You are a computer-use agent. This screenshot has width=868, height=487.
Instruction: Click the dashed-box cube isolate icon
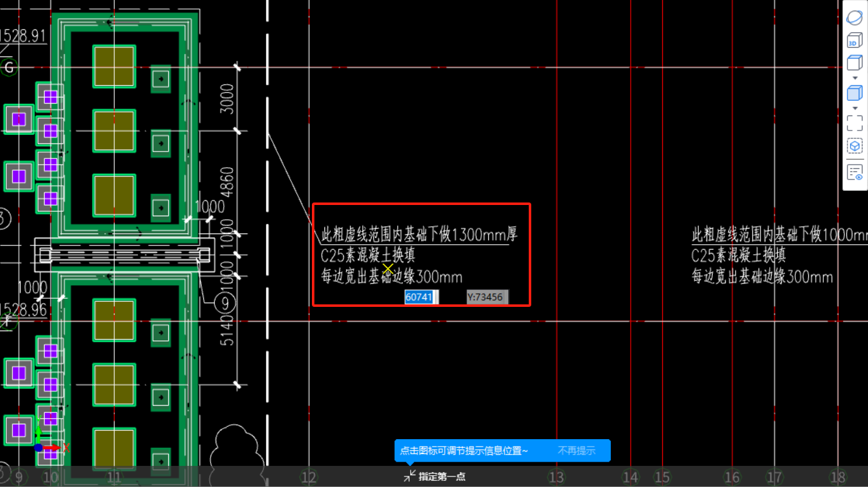tap(855, 146)
